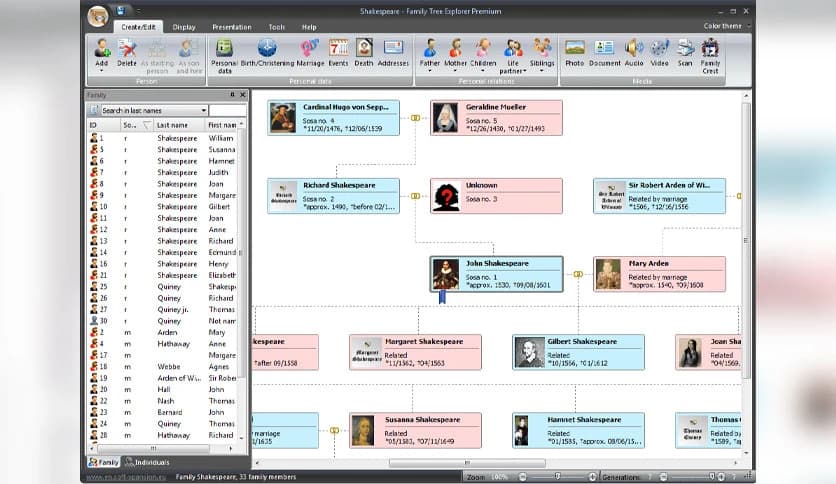Click the application orb button

pos(98,16)
